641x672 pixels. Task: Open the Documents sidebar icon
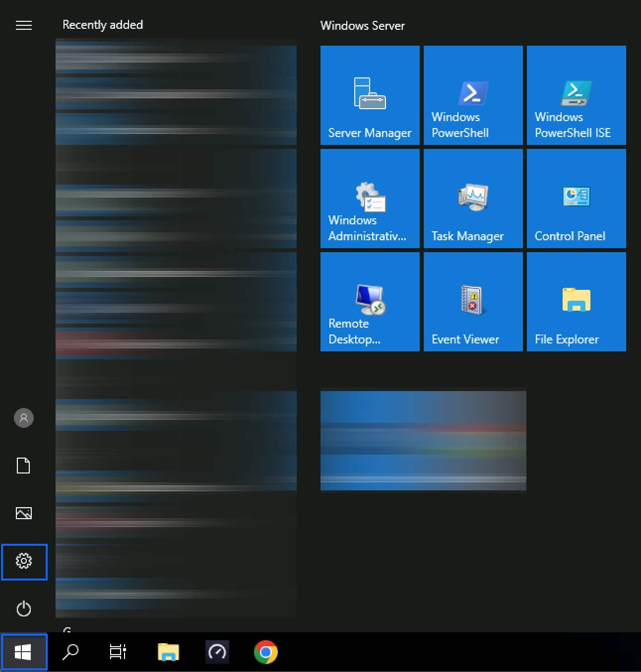(x=24, y=466)
